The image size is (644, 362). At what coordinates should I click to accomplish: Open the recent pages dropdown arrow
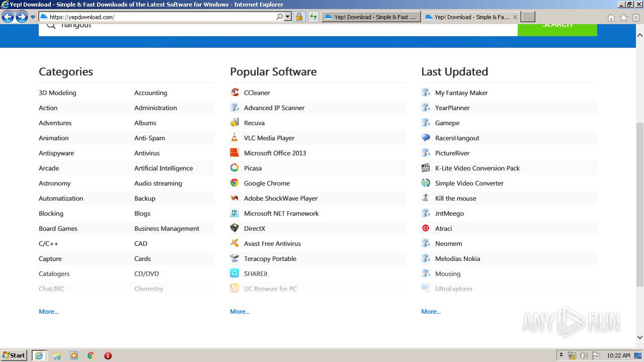tap(33, 17)
